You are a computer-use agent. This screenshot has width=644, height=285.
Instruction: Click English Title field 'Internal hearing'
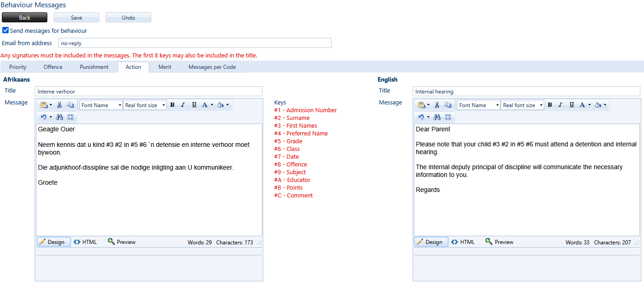coord(526,91)
